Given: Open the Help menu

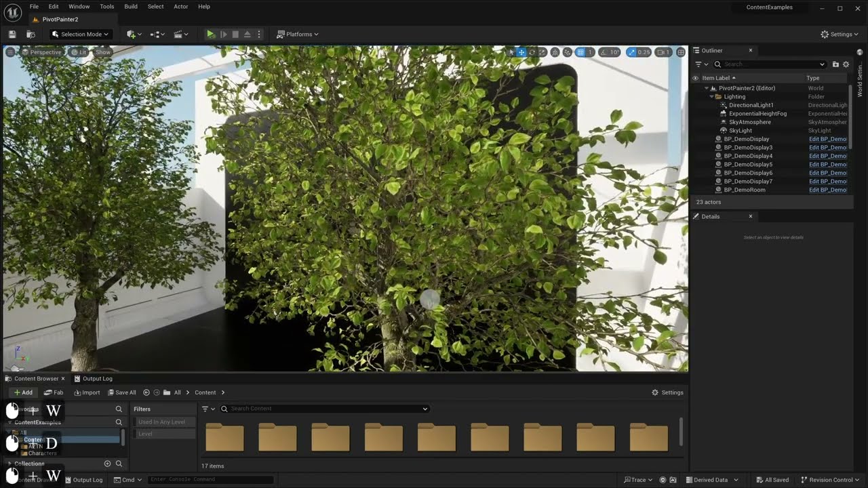Looking at the screenshot, I should (x=204, y=6).
